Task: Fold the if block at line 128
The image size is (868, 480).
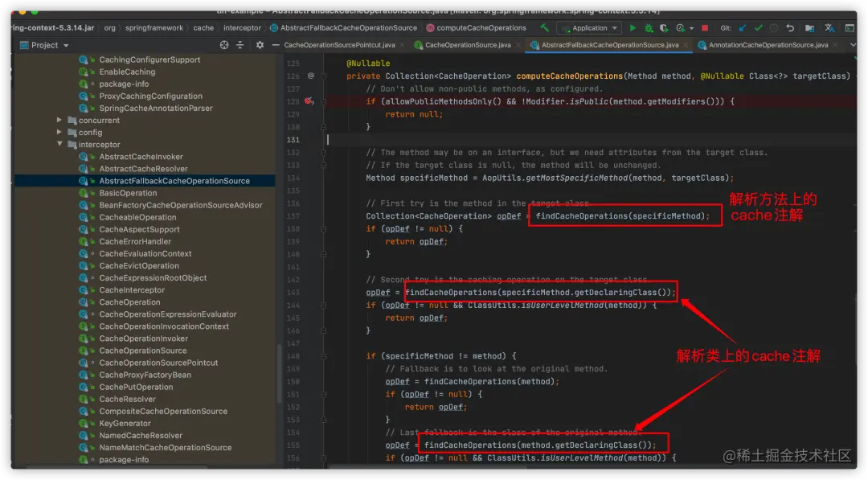Action: 324,101
